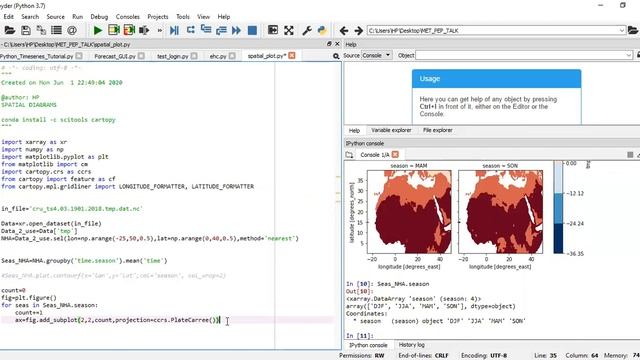Switch to Python_Timeseries_Tutorial.py tab
This screenshot has height=360, width=640.
[x=37, y=56]
